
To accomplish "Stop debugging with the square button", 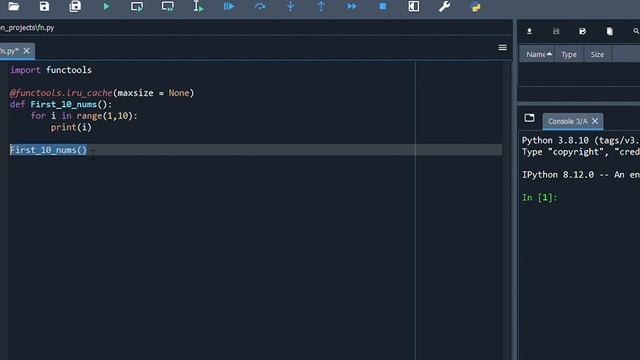I will coord(382,7).
